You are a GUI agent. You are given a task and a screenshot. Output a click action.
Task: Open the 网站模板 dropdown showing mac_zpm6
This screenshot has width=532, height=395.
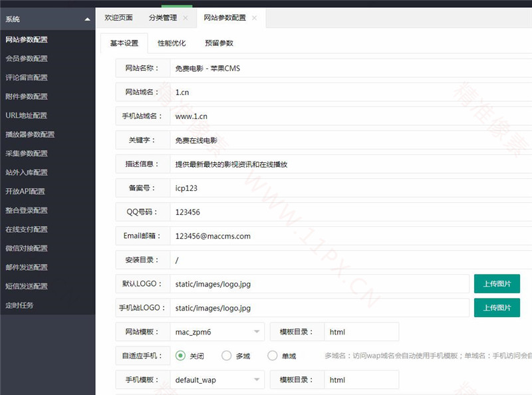[x=217, y=331]
